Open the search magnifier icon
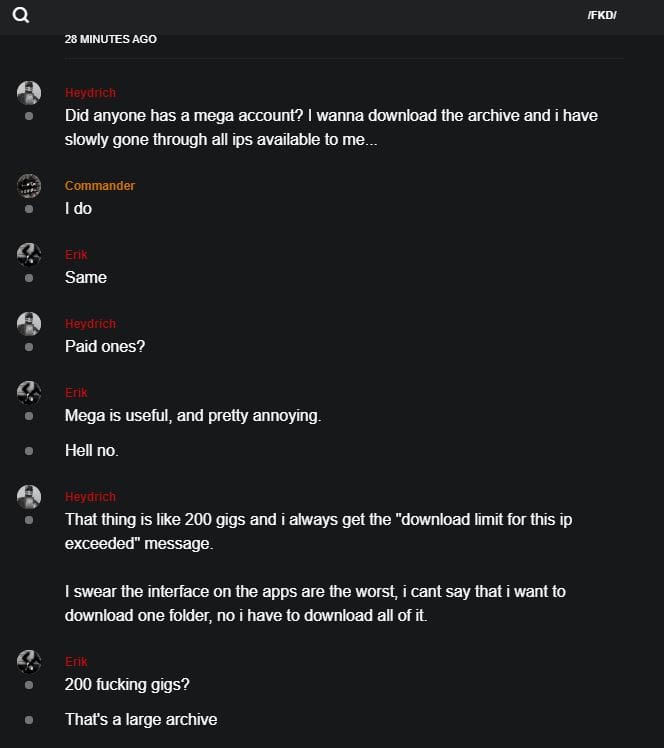The width and height of the screenshot is (664, 748). [x=21, y=15]
